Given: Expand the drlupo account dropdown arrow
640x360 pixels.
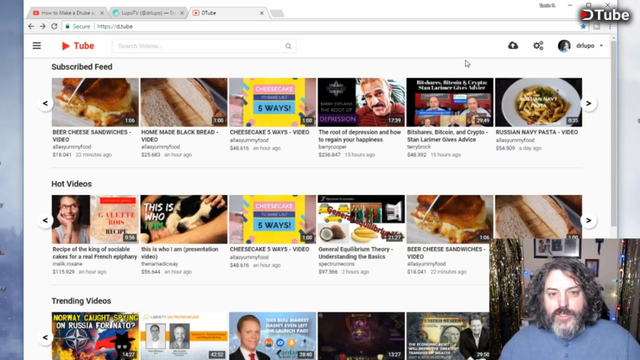Looking at the screenshot, I should tap(601, 46).
